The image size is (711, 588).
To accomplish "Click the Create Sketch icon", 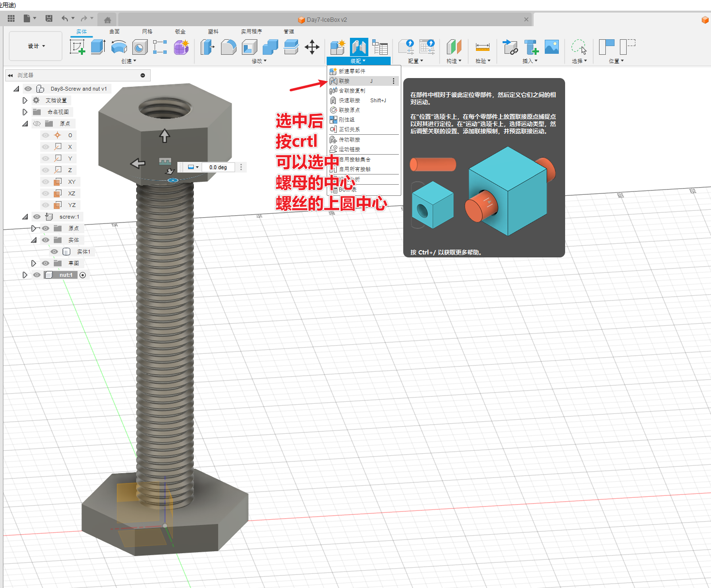I will tap(78, 47).
